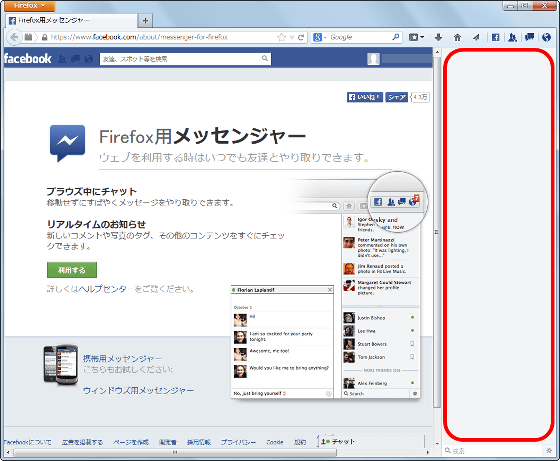Open the orange Firefox menu button
Viewport: 560px width, 461px height.
click(30, 6)
